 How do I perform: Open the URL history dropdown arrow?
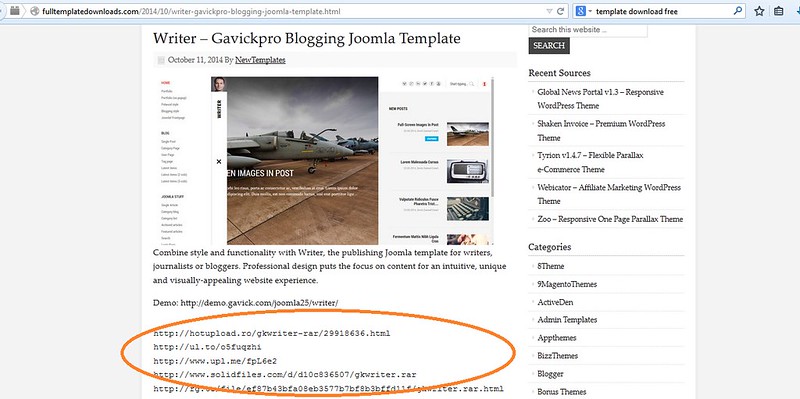point(549,11)
